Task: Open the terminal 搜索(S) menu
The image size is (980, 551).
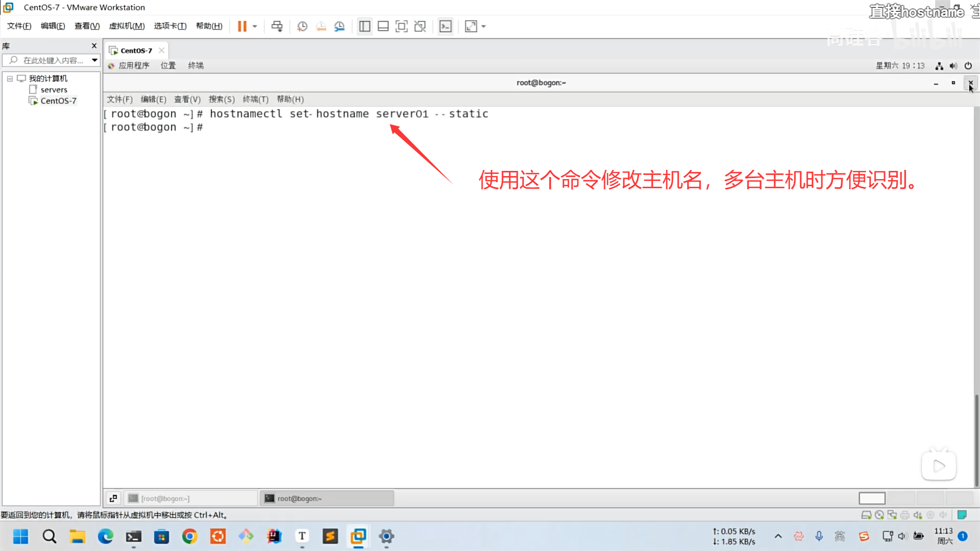Action: point(222,99)
